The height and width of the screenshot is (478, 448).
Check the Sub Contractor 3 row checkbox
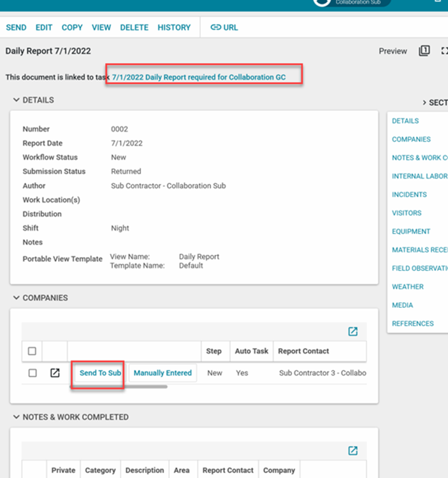(32, 373)
